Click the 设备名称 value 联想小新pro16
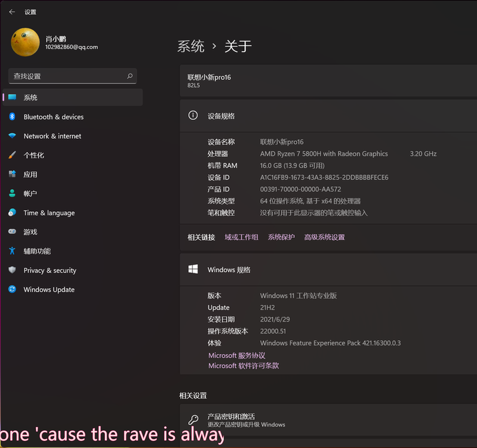 pyautogui.click(x=282, y=142)
